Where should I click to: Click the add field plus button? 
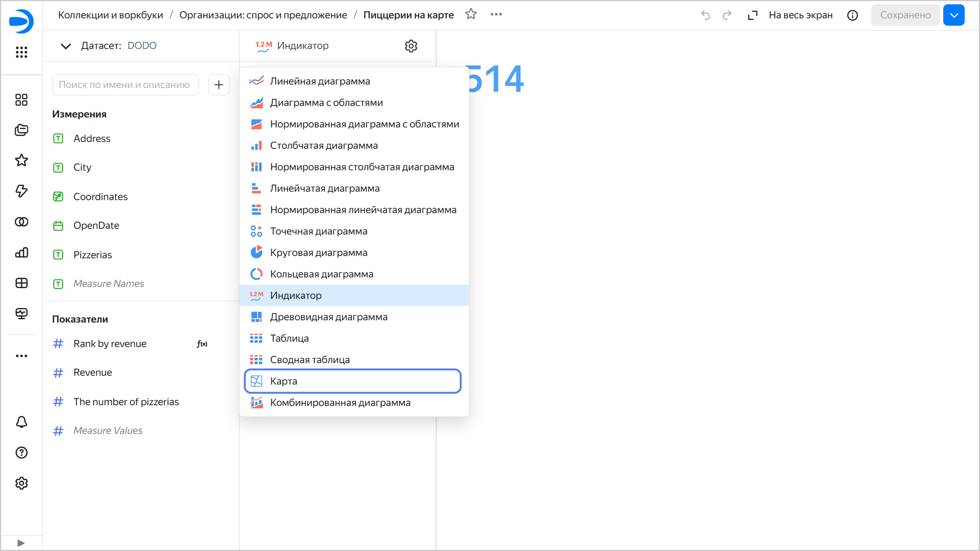[x=219, y=85]
